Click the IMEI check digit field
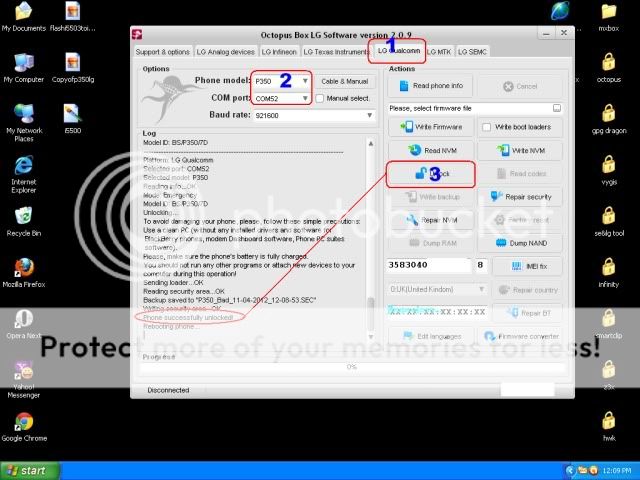This screenshot has height=480, width=640. (480, 265)
